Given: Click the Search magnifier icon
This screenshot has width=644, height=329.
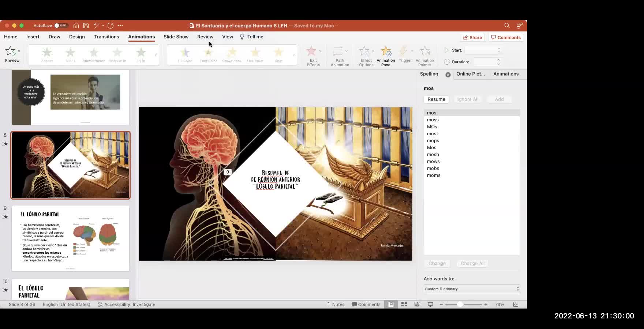Looking at the screenshot, I should pyautogui.click(x=507, y=26).
